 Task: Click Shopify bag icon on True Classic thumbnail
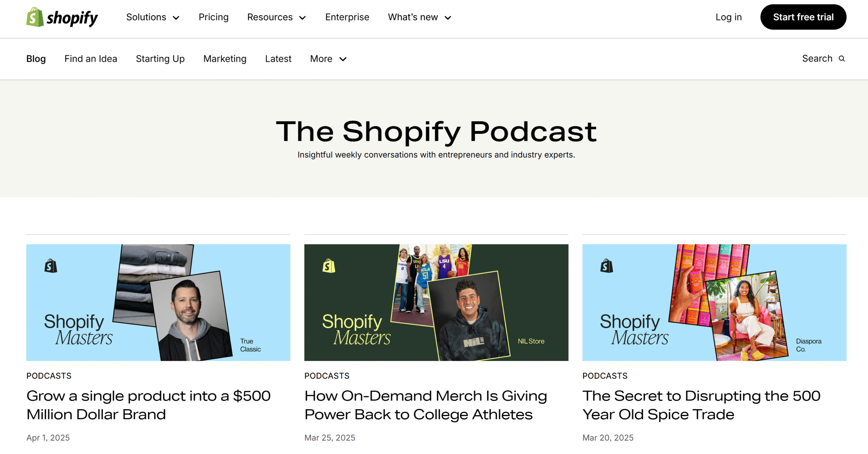(51, 266)
